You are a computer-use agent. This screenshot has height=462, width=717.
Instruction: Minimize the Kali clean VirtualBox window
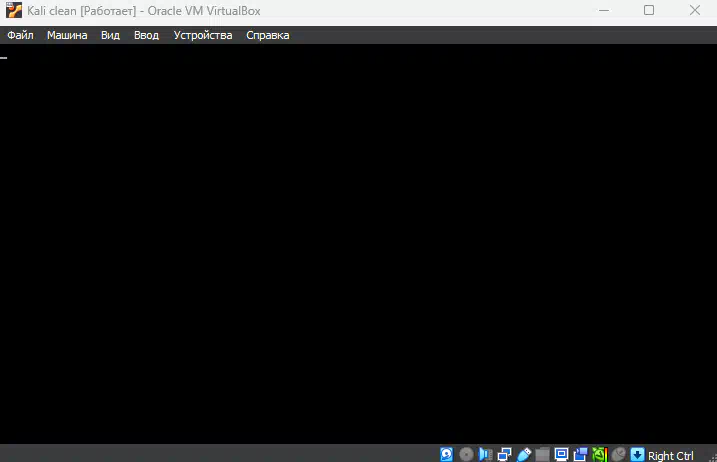(604, 10)
